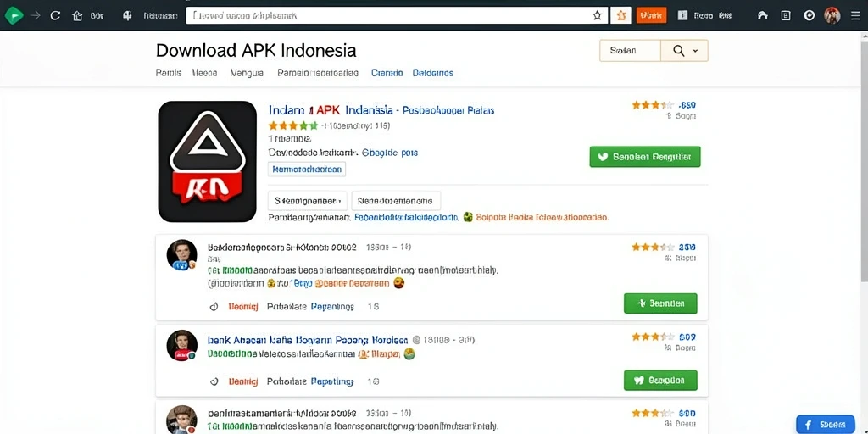Click the avatar of the 'Beklereeriegoaara' reviewer
The image size is (868, 434).
182,255
